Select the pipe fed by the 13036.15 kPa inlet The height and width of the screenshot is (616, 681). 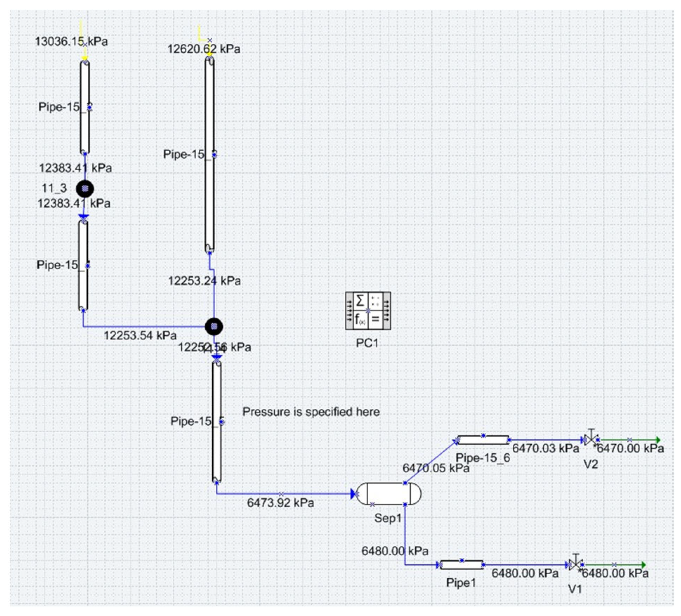tap(85, 108)
